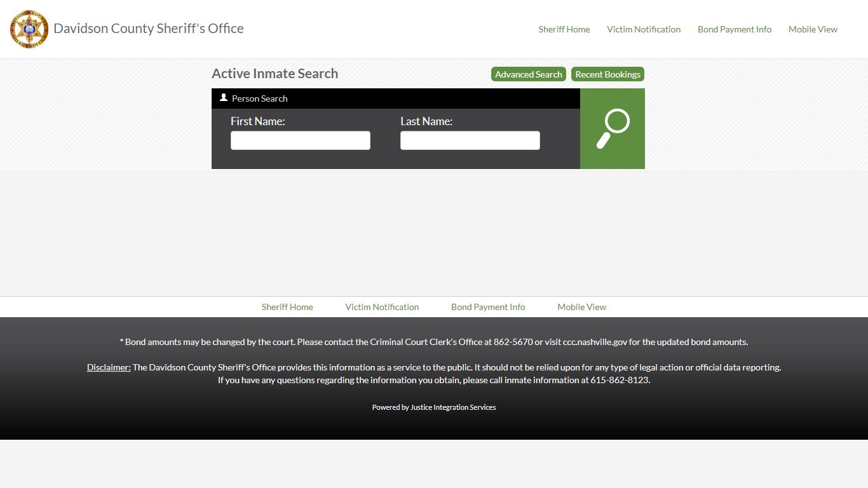The image size is (868, 488).
Task: Open the footer Mobile View link
Action: [581, 307]
